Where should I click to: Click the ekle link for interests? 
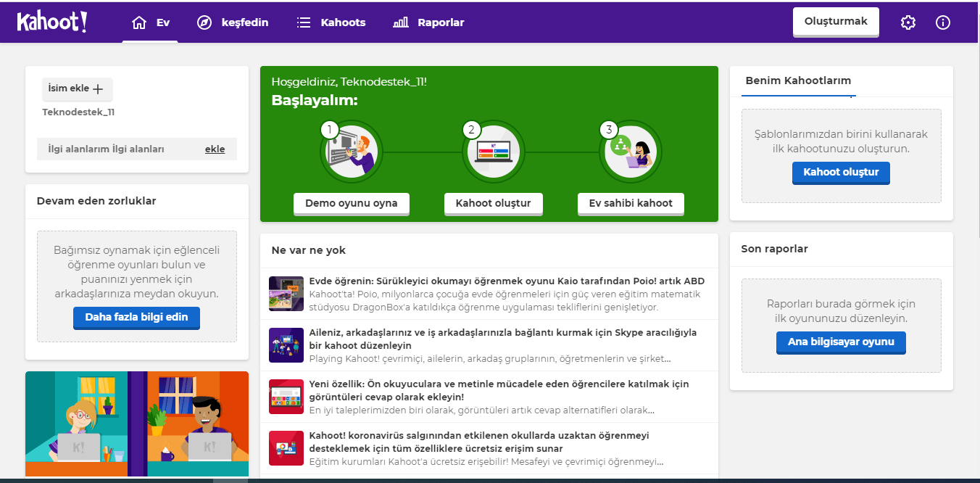click(215, 149)
